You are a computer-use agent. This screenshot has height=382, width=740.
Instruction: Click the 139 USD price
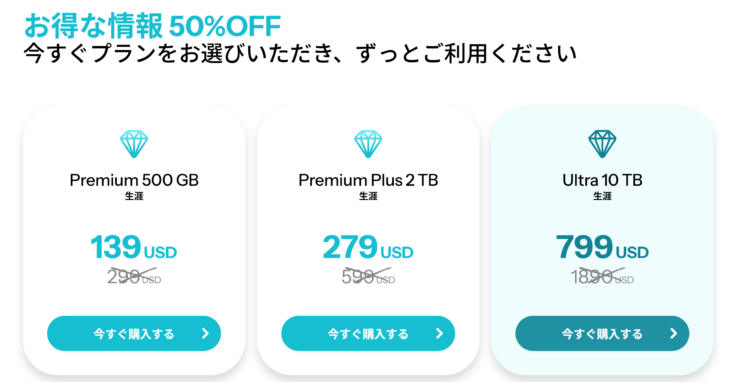pyautogui.click(x=134, y=247)
